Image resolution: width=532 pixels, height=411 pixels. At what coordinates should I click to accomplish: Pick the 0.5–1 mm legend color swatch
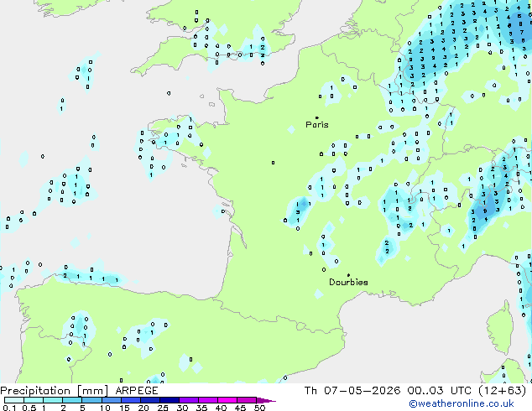[34, 400]
